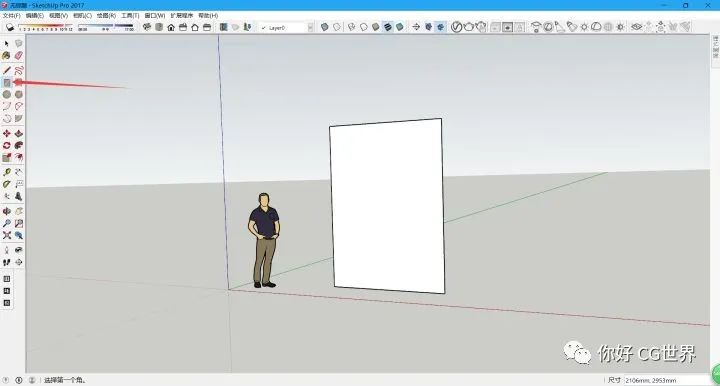Click the Previous view tool
Viewport: 720px width, 386px height.
(18, 235)
